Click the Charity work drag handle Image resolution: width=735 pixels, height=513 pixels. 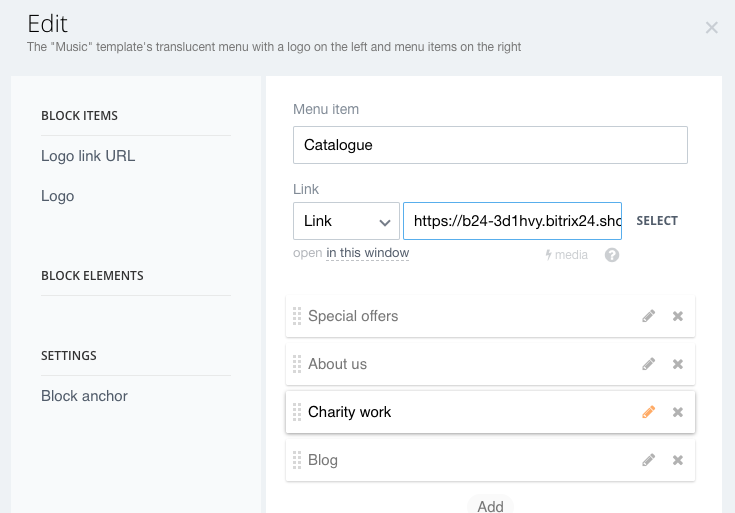pyautogui.click(x=297, y=412)
